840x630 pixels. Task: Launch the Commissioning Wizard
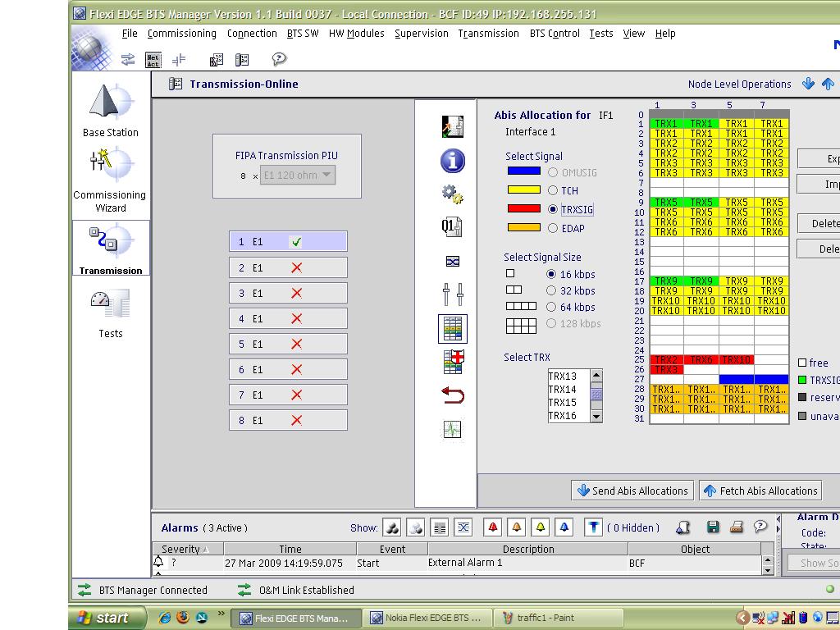pos(111,179)
